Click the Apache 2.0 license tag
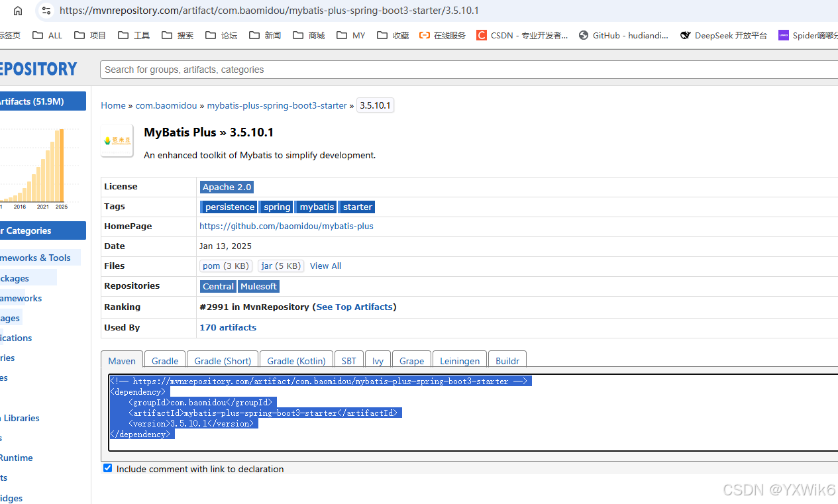Viewport: 838px width, 504px height. [x=227, y=187]
